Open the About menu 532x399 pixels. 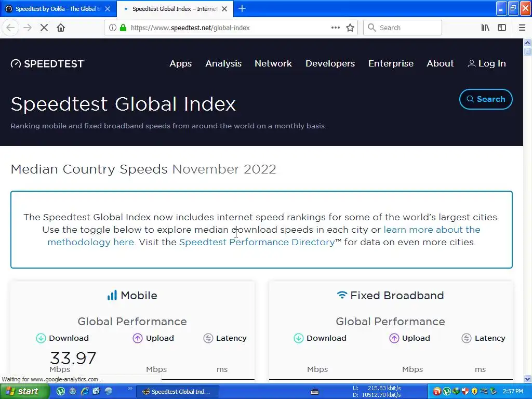tap(440, 63)
